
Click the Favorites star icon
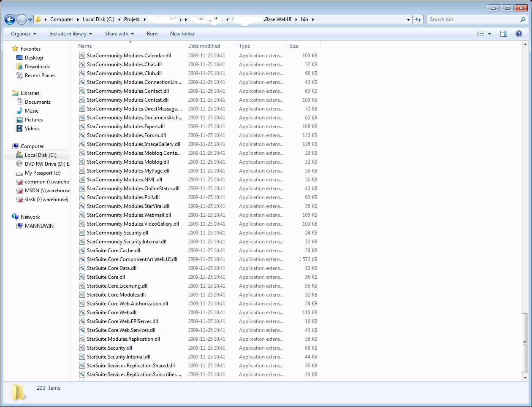click(x=15, y=49)
